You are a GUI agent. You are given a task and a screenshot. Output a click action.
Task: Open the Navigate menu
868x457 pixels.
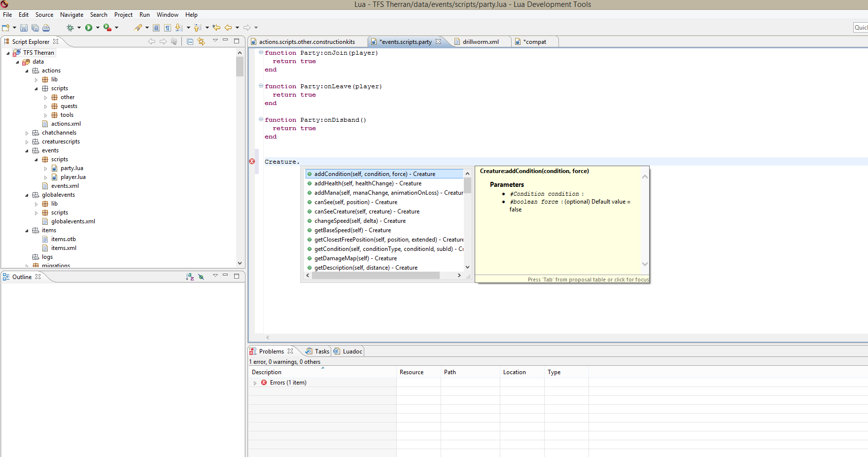[72, 15]
